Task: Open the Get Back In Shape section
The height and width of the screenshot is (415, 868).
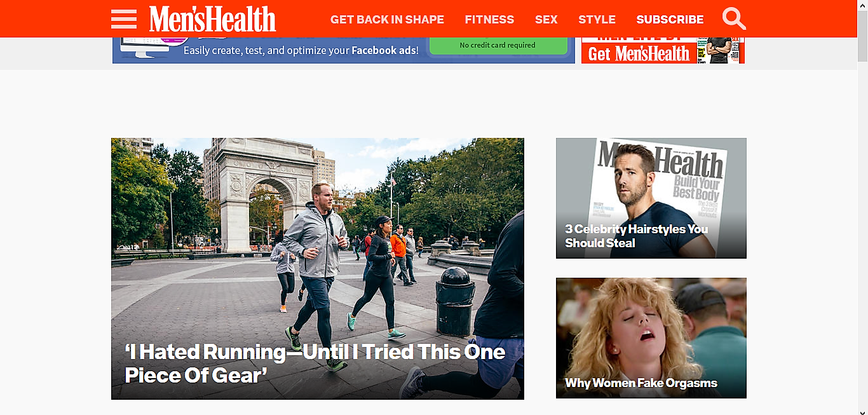Action: (x=387, y=20)
